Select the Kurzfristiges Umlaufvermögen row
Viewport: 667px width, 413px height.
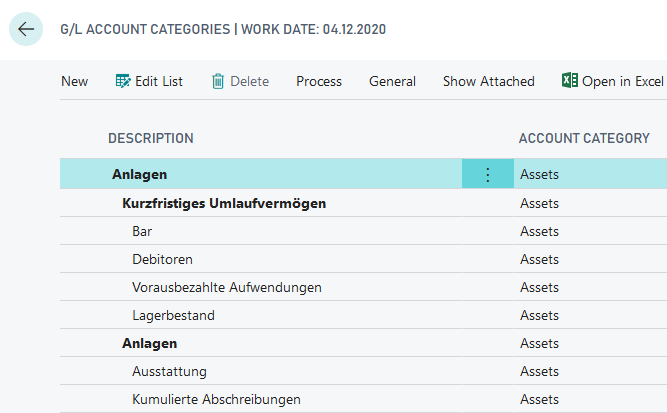pos(224,203)
